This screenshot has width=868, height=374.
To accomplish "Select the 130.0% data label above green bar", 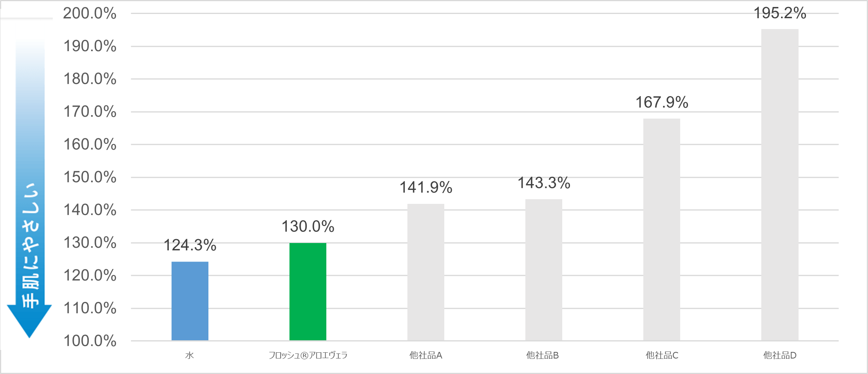I will (x=308, y=226).
